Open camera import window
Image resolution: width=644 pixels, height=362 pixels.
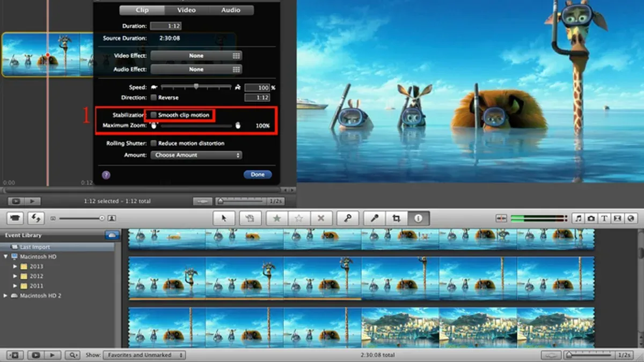point(16,218)
